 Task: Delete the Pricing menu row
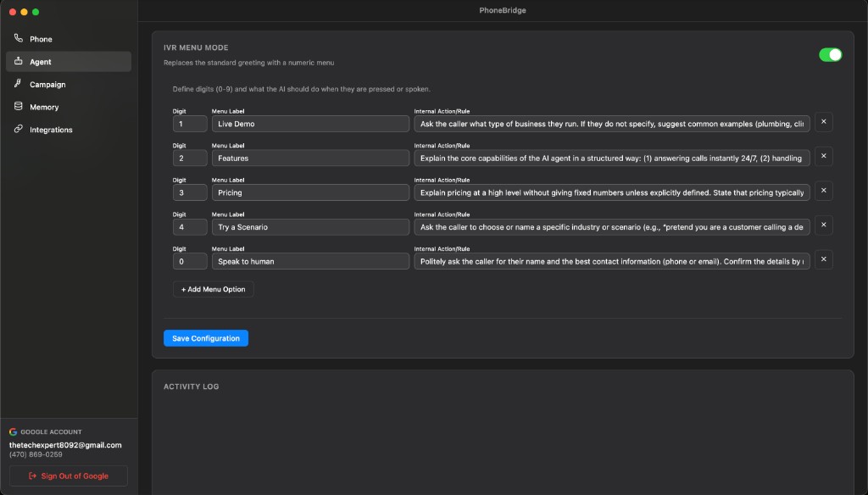824,191
